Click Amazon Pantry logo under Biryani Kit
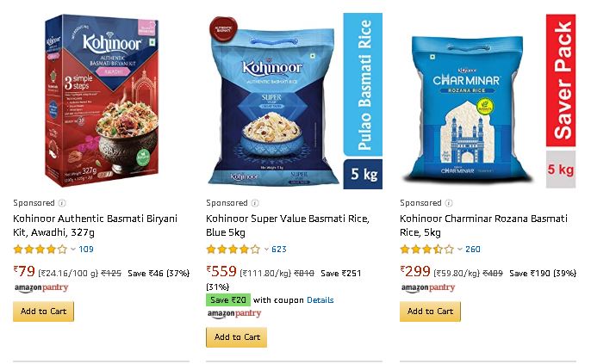The image size is (591, 364). tap(41, 288)
